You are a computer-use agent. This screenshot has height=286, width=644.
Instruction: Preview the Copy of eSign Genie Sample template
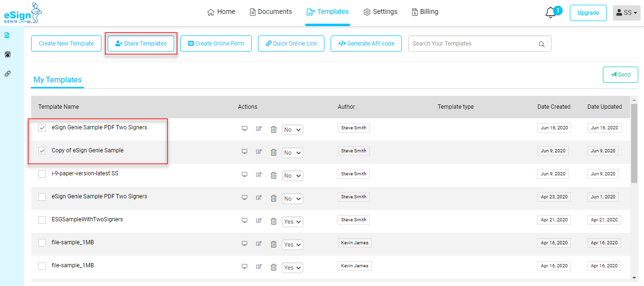point(244,151)
